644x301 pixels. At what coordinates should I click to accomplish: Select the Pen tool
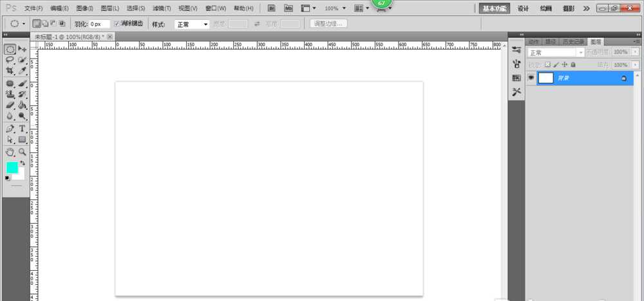pyautogui.click(x=10, y=129)
